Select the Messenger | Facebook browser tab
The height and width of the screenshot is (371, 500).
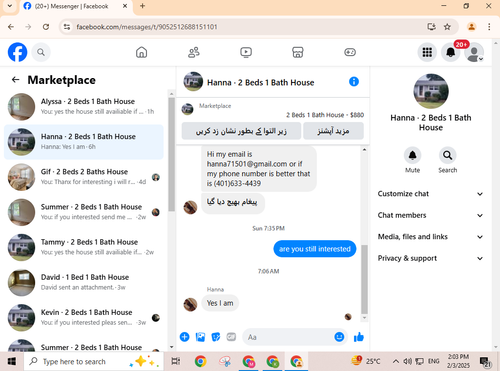point(76,6)
